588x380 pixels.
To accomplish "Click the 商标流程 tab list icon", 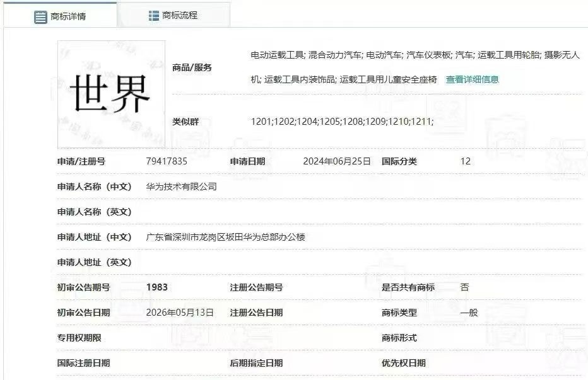I will [154, 16].
